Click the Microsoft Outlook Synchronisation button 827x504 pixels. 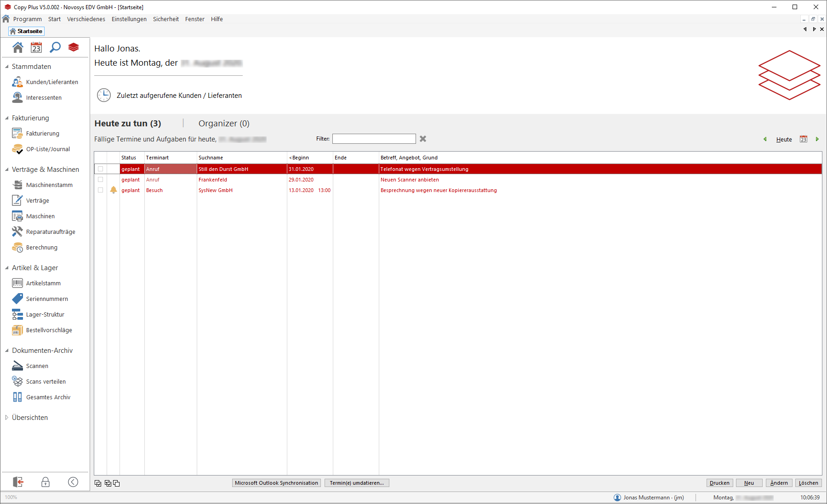tap(276, 483)
